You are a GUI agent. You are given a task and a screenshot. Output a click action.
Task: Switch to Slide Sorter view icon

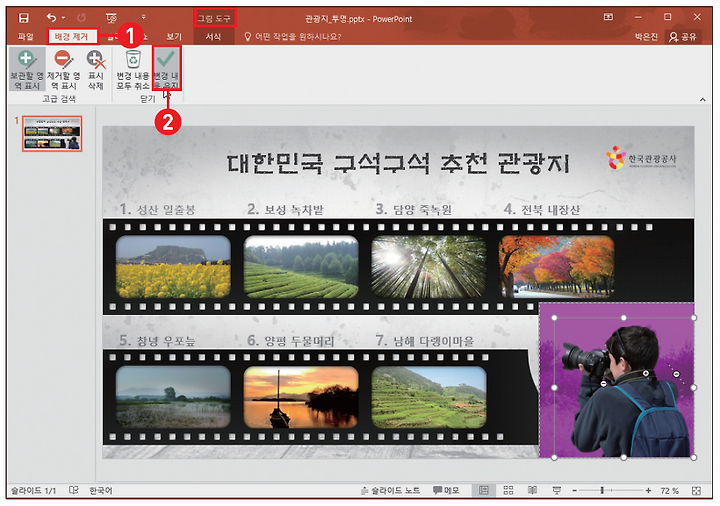[508, 491]
